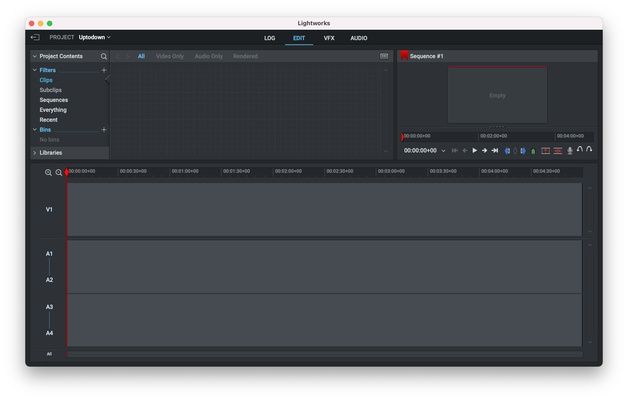Switch to the AUDIO tab
Viewport: 628px width, 400px height.
pos(359,38)
